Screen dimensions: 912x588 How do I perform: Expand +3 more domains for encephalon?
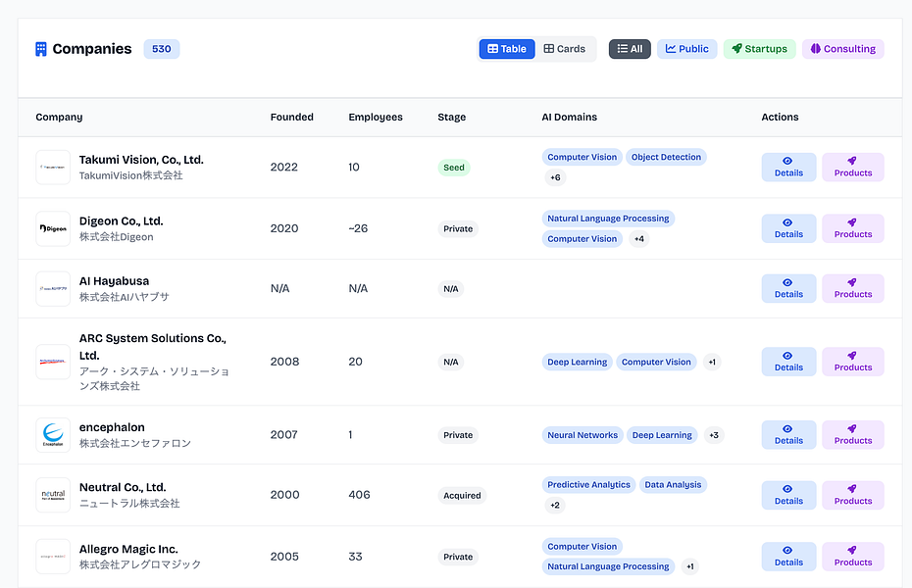coord(714,435)
